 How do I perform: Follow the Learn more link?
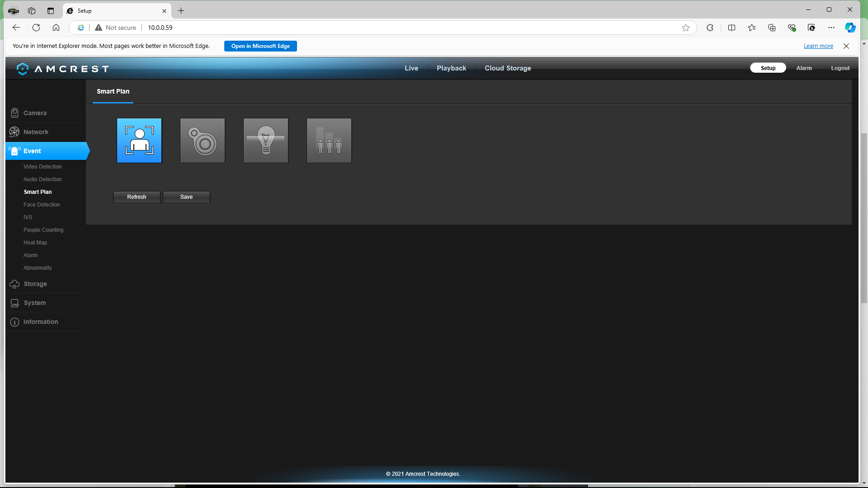tap(818, 46)
